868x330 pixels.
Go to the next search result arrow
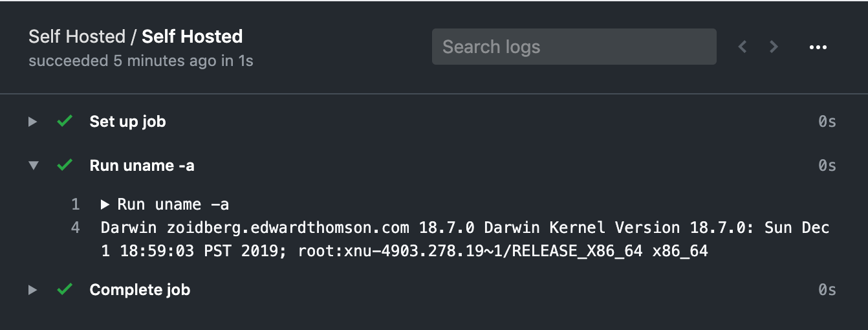pyautogui.click(x=774, y=47)
